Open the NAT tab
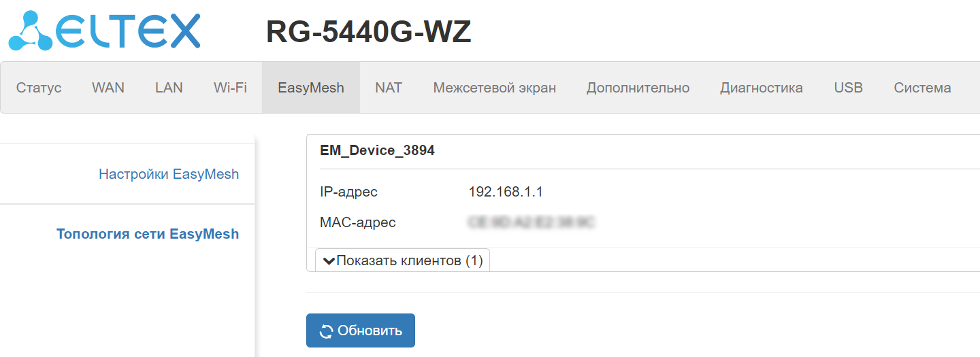This screenshot has width=980, height=357. [x=389, y=88]
